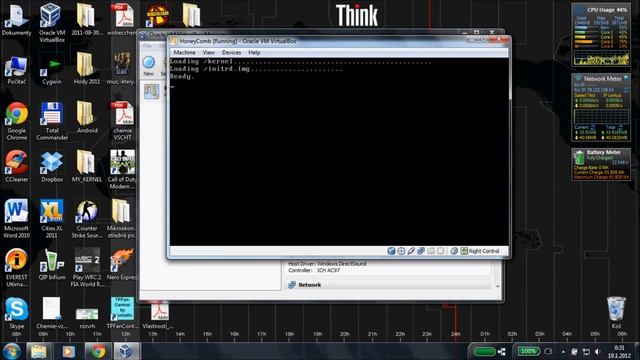Open the Machine menu in HoneyComb window
Viewport: 640px width, 360px height.
pos(184,53)
